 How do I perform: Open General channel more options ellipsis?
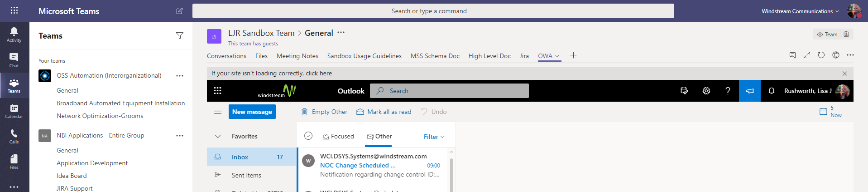pyautogui.click(x=341, y=33)
